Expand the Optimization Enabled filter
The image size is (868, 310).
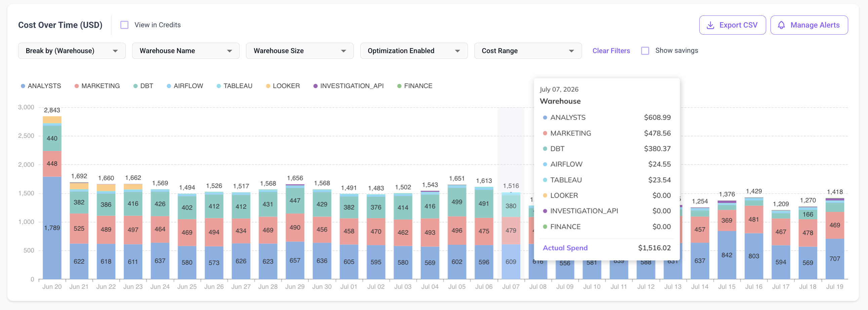pos(414,51)
